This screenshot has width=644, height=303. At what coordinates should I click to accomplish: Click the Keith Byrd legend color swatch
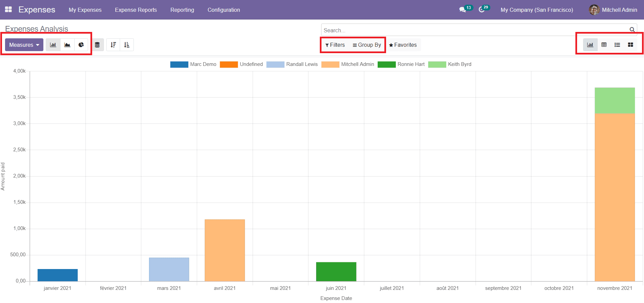[437, 64]
